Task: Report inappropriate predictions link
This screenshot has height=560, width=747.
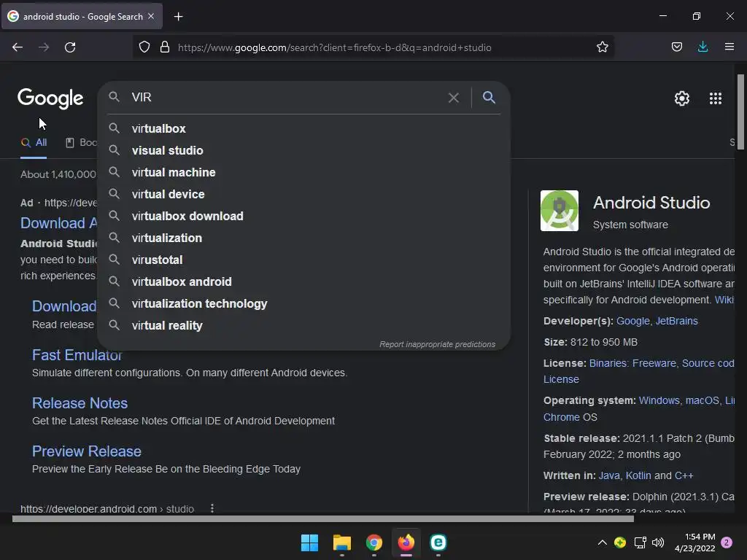Action: pyautogui.click(x=438, y=344)
